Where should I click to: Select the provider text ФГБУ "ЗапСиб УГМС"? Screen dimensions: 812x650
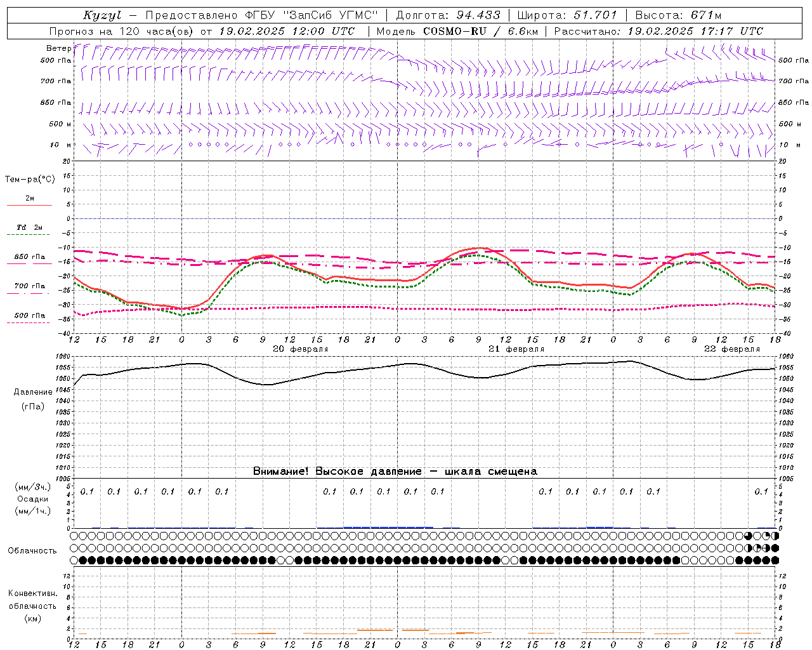coord(311,15)
